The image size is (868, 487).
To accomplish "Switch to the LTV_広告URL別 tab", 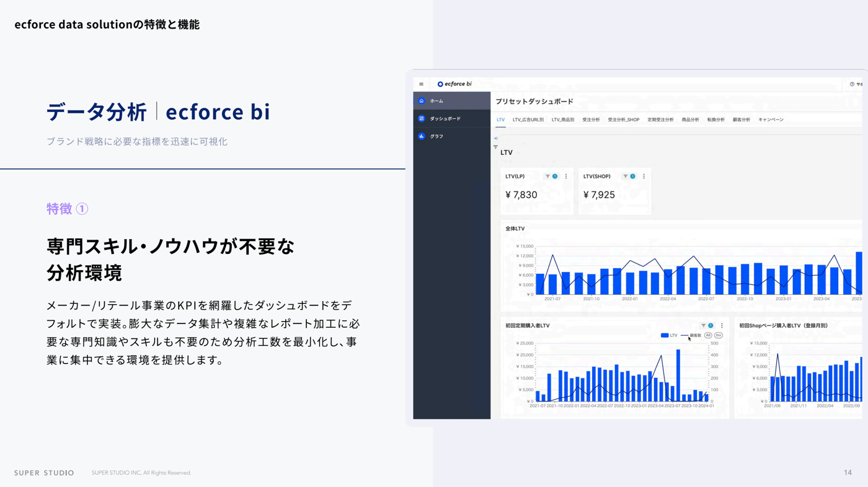I will tap(528, 120).
